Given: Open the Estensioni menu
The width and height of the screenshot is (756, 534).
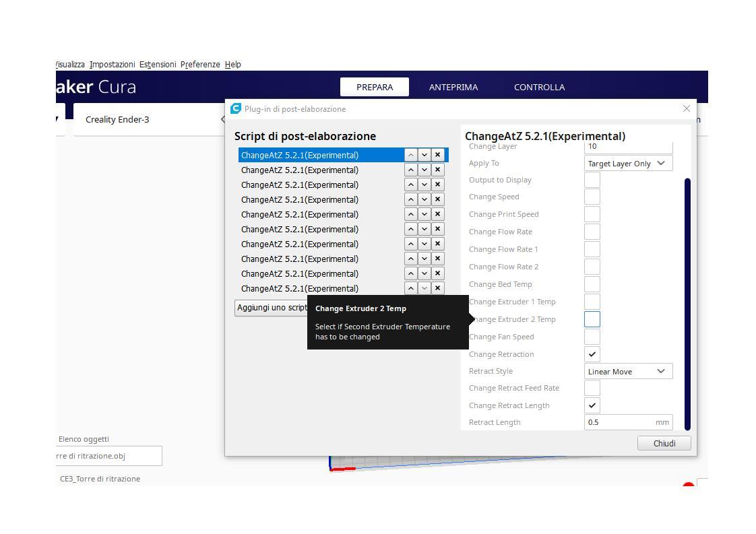Looking at the screenshot, I should point(158,65).
